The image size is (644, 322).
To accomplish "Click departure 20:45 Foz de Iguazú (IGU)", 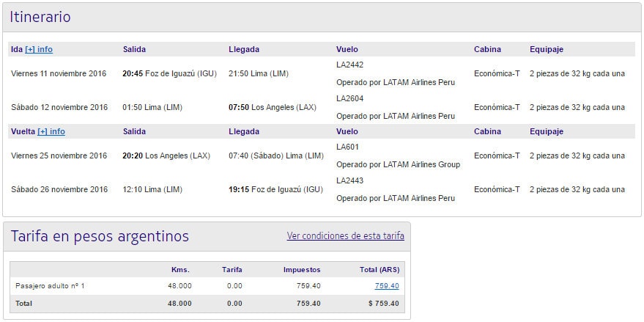I will coord(170,73).
